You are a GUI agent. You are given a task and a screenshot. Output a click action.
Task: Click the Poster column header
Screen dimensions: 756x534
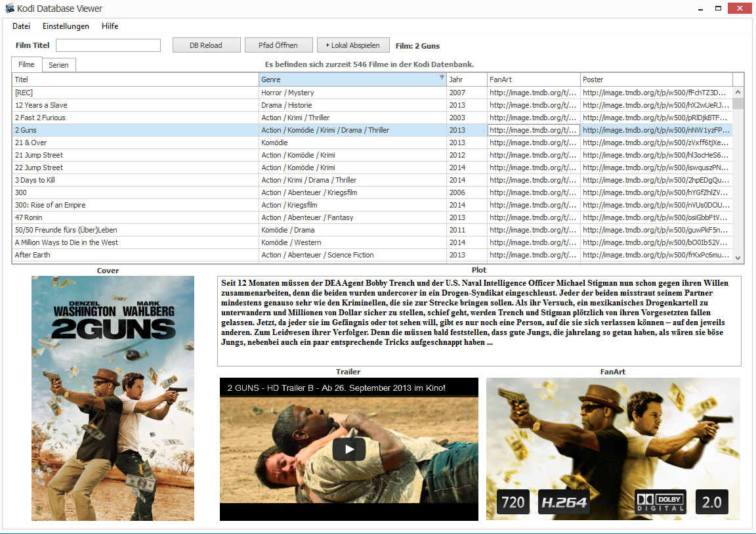656,79
